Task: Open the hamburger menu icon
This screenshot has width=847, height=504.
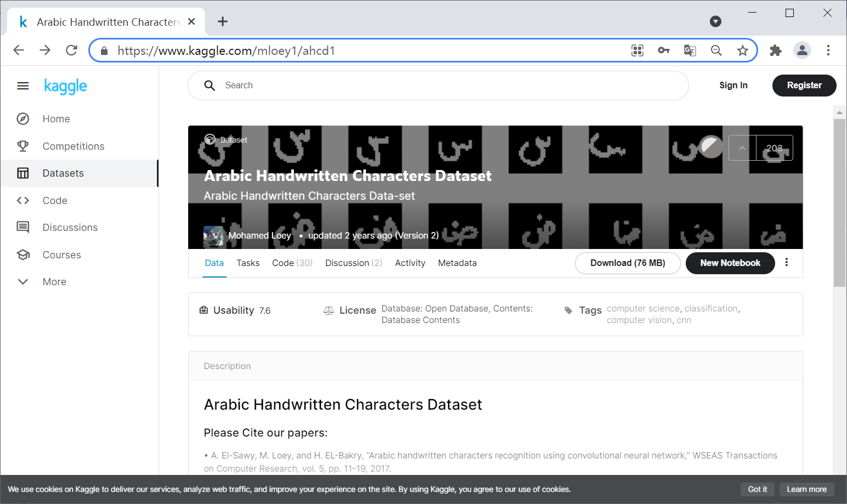Action: click(x=22, y=86)
